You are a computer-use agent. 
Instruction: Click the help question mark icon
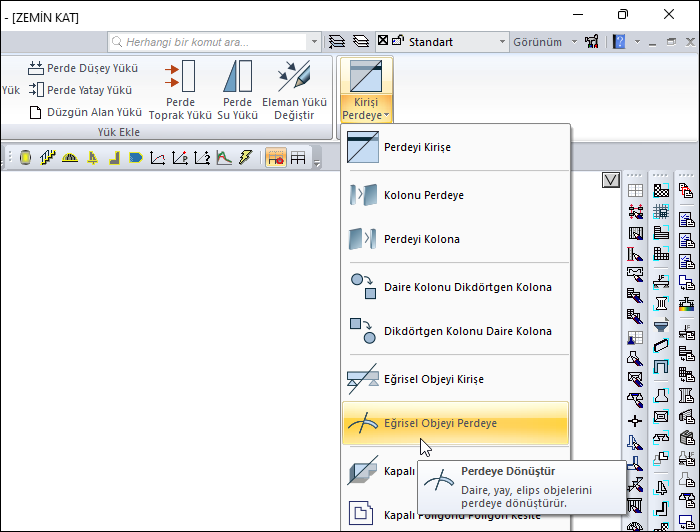(619, 42)
